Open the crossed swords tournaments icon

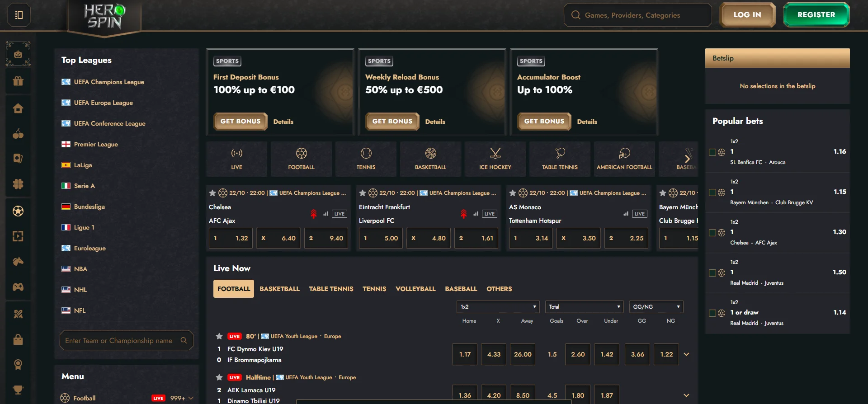(18, 314)
